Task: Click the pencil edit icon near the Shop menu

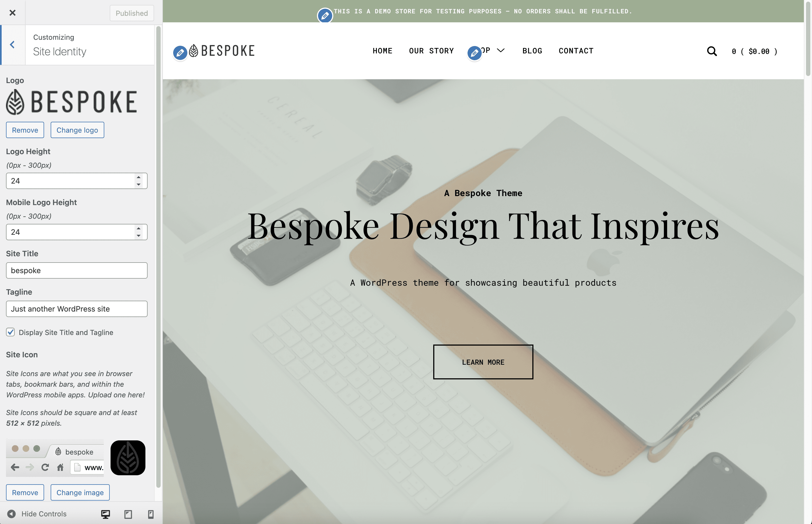Action: (x=475, y=53)
